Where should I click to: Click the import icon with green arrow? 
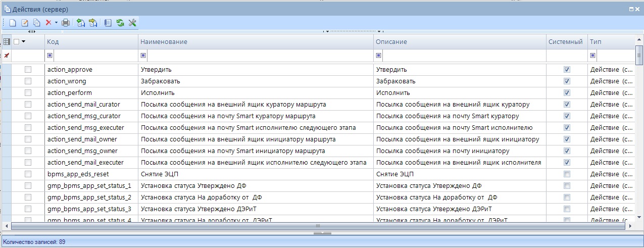click(81, 23)
